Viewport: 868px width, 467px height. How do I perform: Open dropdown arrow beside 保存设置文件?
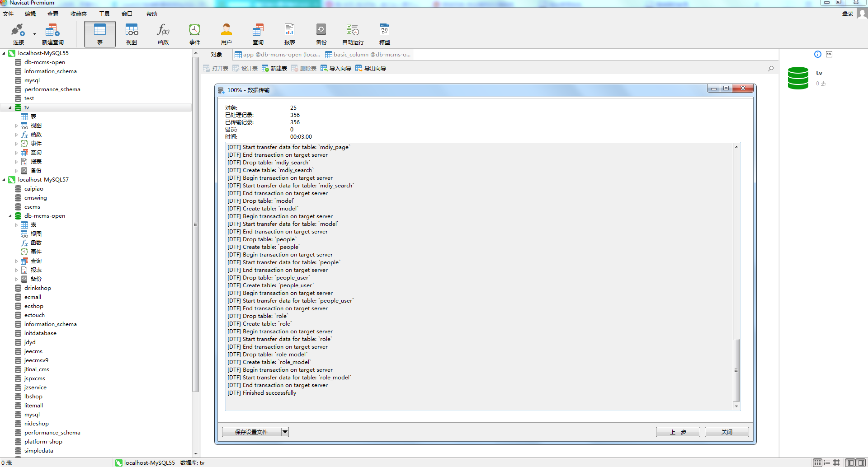click(x=285, y=432)
